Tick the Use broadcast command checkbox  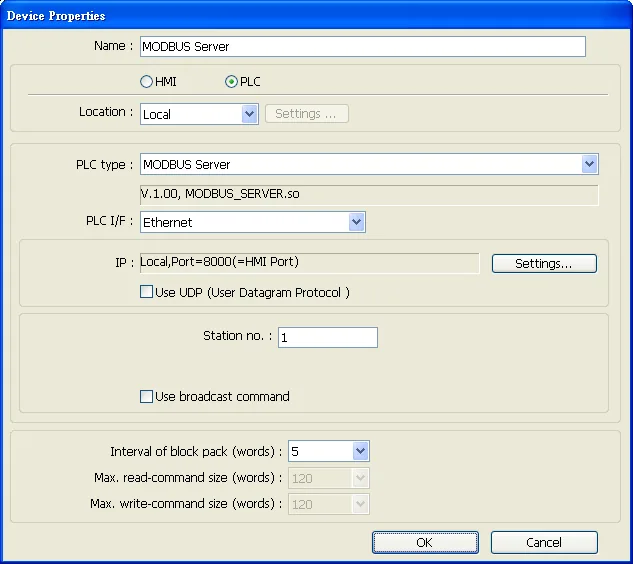pos(146,396)
